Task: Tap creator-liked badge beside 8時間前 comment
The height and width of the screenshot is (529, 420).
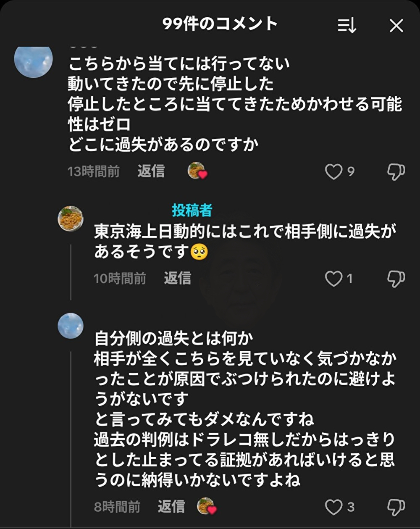Action: click(x=207, y=507)
